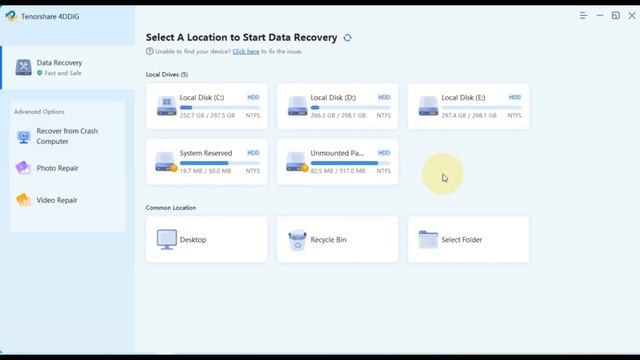The image size is (640, 360).
Task: Click the HDD badge on Local Disk (E:)
Action: click(x=515, y=97)
